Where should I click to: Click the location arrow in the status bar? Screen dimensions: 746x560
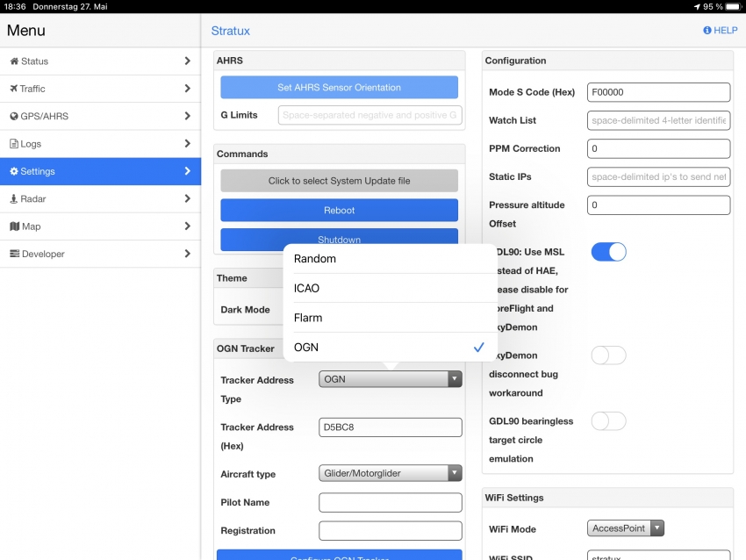(x=697, y=7)
